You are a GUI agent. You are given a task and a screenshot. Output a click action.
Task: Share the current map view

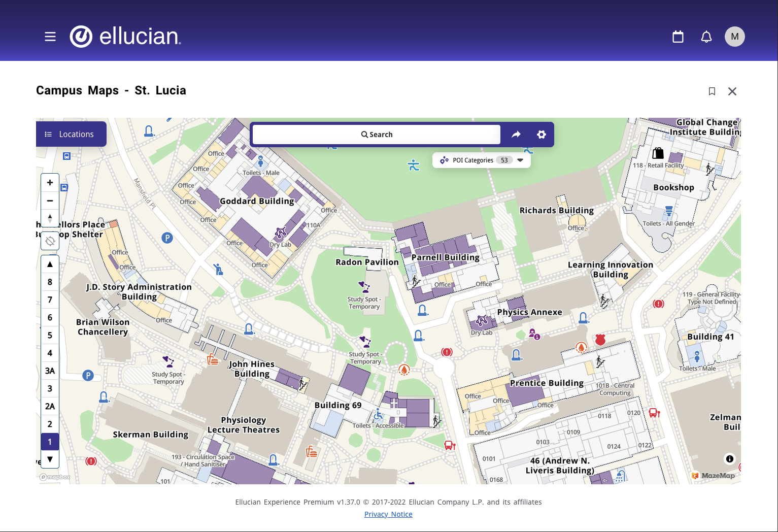click(x=516, y=134)
